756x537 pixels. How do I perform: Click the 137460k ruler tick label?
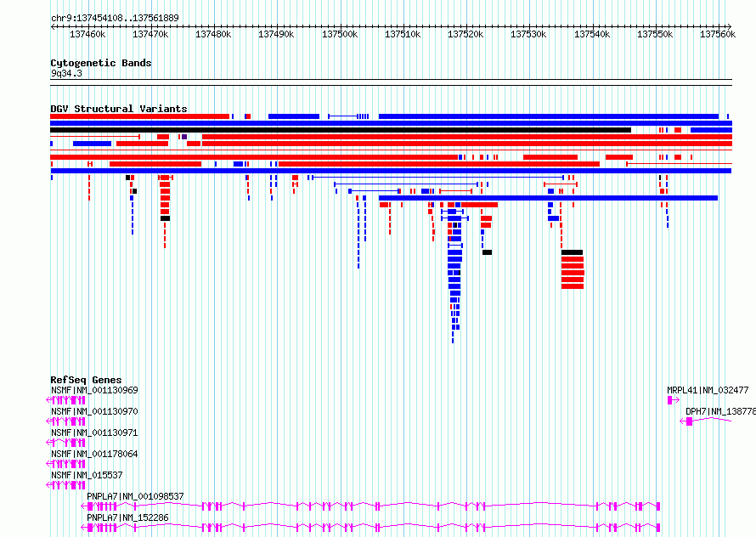click(87, 34)
